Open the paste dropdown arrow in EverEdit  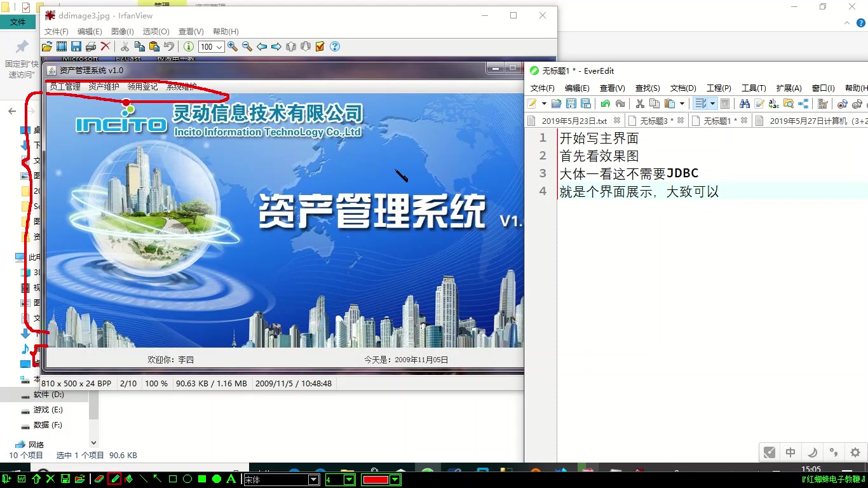[682, 103]
